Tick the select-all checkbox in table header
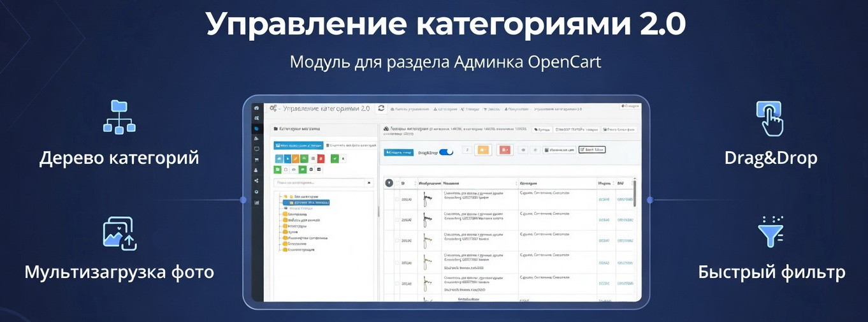The width and height of the screenshot is (868, 322). click(x=397, y=184)
